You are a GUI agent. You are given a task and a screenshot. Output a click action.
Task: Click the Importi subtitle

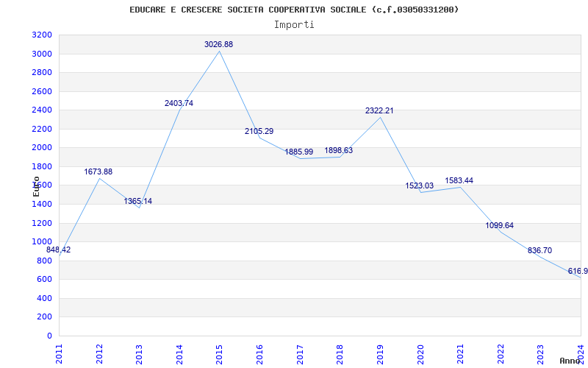click(294, 25)
